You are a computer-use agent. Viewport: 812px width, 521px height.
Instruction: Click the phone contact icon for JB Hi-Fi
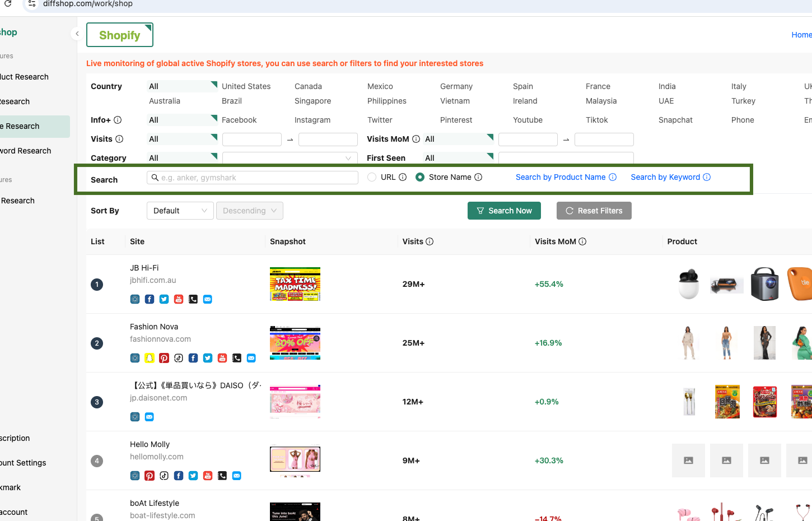point(193,299)
